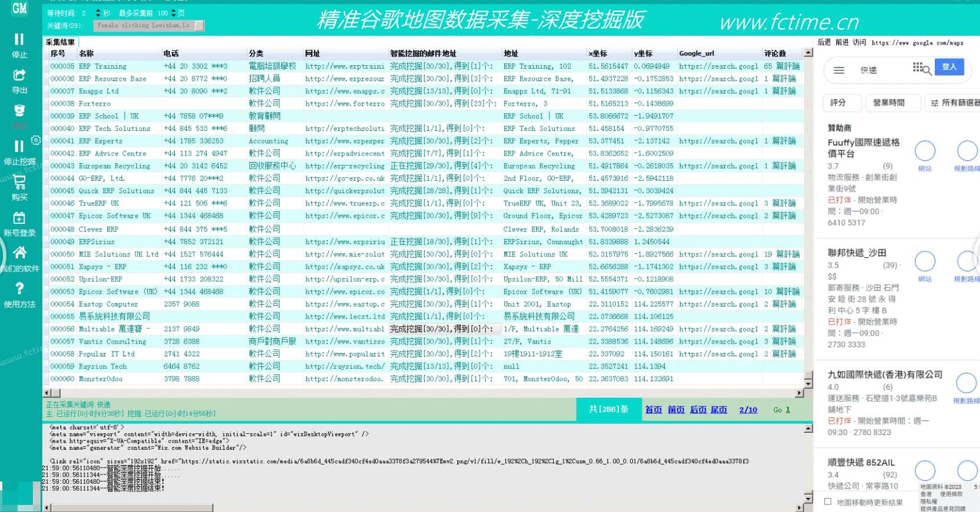Click log panel horizontal scrollbar thumb
This screenshot has height=512, width=980.
click(132, 507)
